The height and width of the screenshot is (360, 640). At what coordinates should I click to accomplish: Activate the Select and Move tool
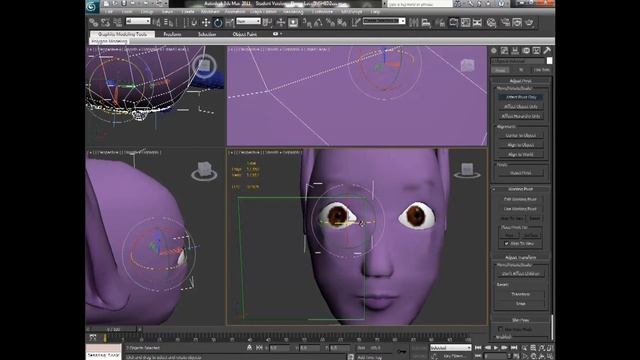(206, 22)
